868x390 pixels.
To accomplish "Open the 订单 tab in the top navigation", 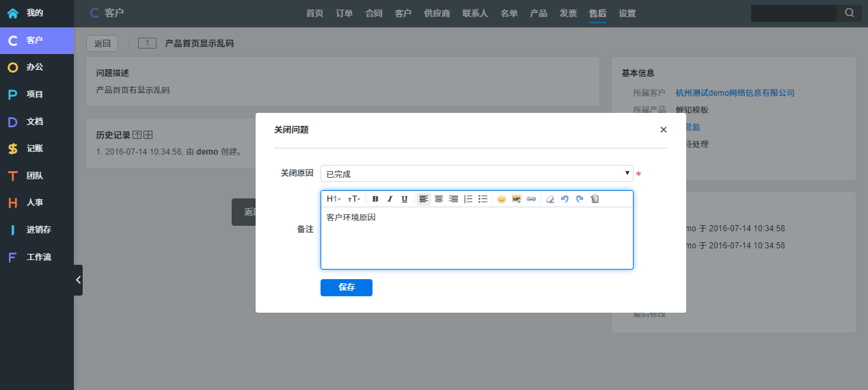I will pyautogui.click(x=344, y=13).
